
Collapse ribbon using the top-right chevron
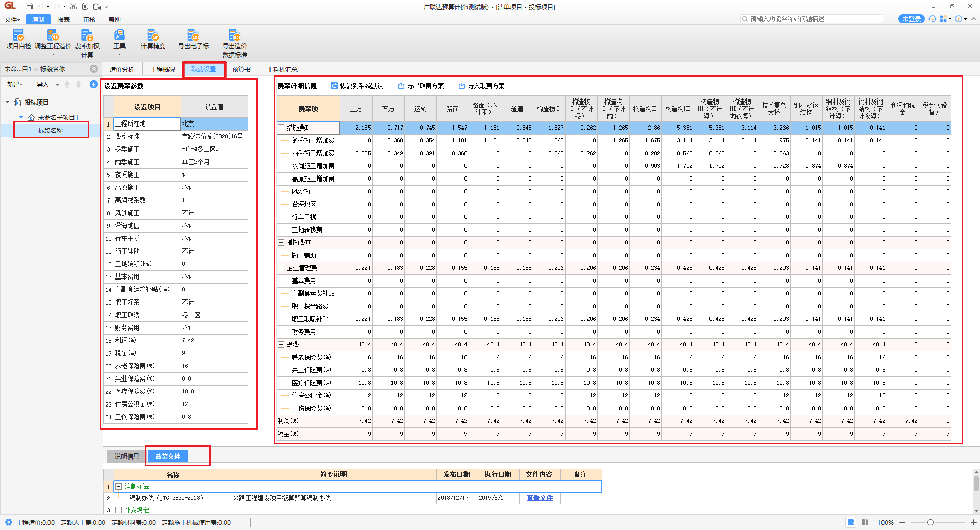(973, 19)
